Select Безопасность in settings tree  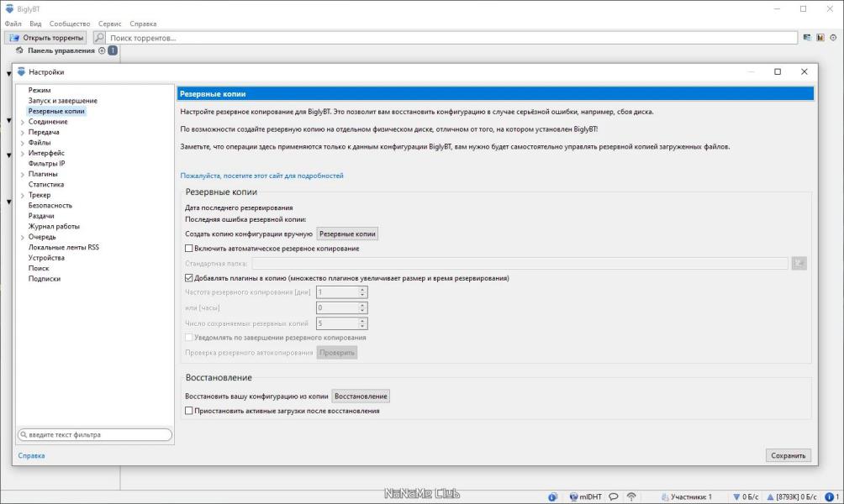click(x=50, y=206)
